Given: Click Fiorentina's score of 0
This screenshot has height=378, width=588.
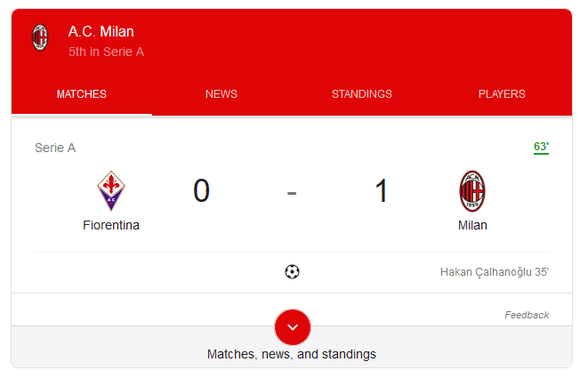Looking at the screenshot, I should click(201, 191).
